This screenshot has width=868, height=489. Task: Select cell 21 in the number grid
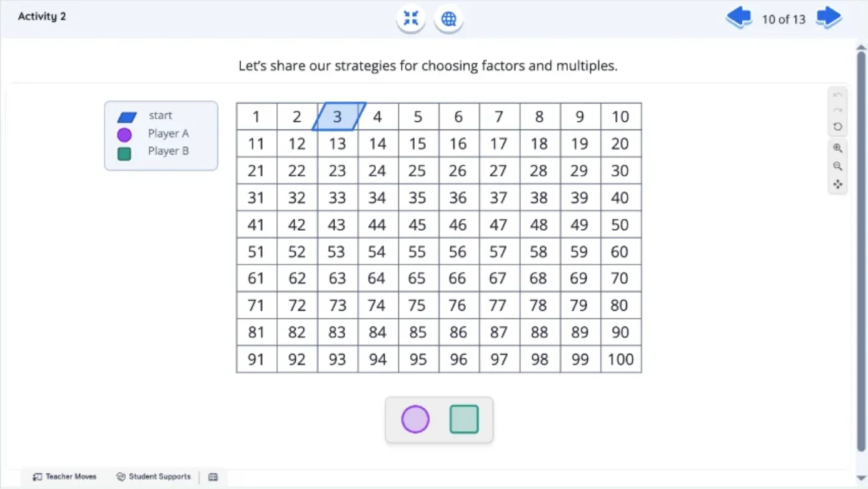click(256, 171)
